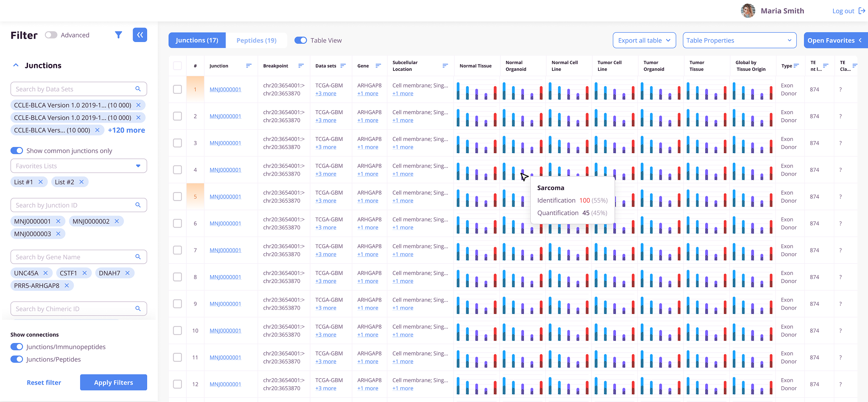Check the checkbox for row 1
868x402 pixels.
[x=178, y=89]
